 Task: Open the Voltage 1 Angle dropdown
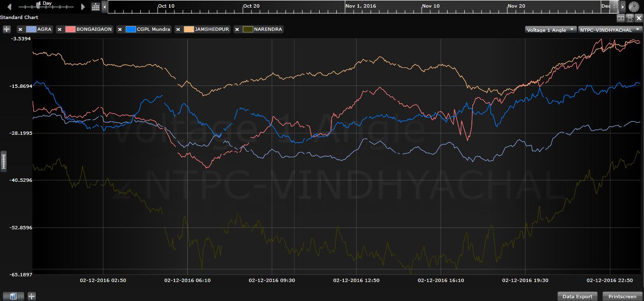[551, 29]
